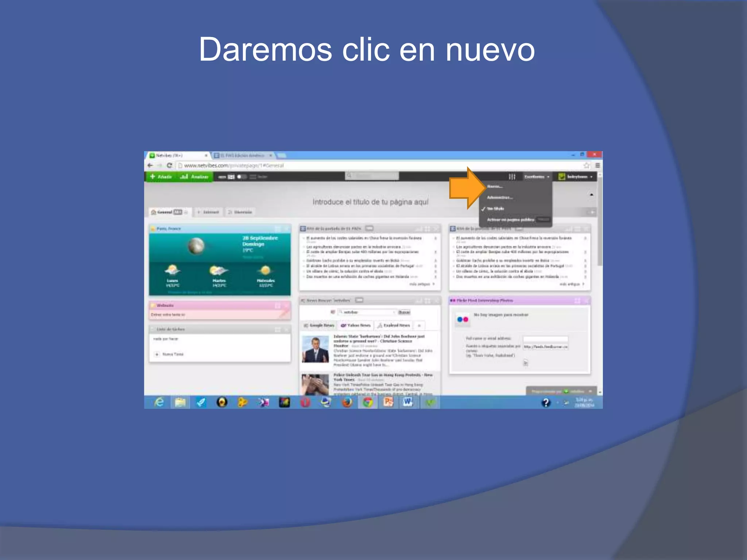The image size is (747, 560).
Task: Open the Chrome hamburger menu
Action: pyautogui.click(x=597, y=166)
